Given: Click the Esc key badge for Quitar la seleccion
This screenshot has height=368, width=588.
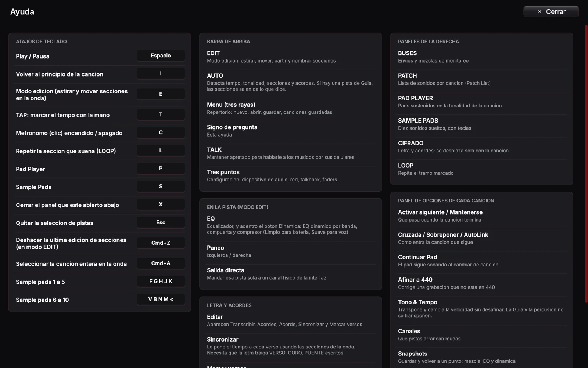Looking at the screenshot, I should 161,223.
